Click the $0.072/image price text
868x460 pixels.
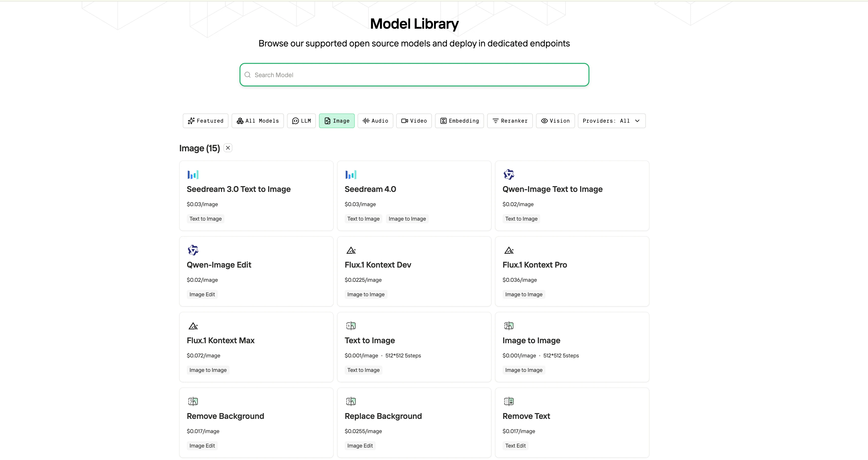(204, 355)
